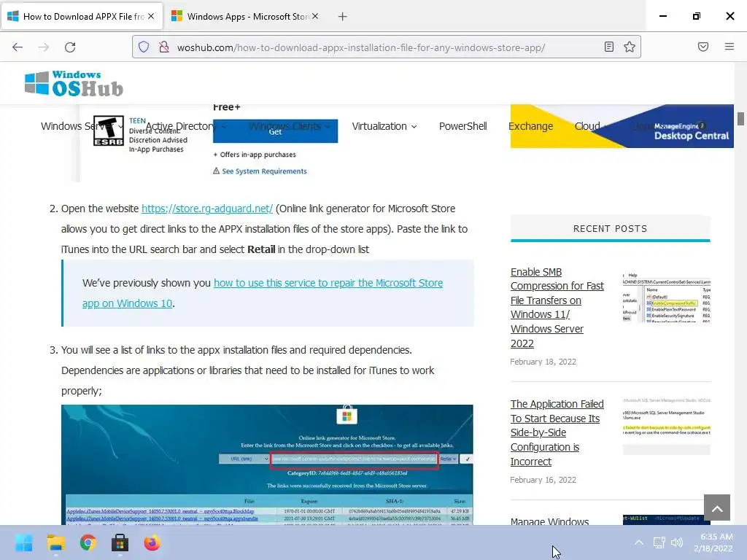
Task: Open the PowerShell menu item
Action: click(462, 126)
